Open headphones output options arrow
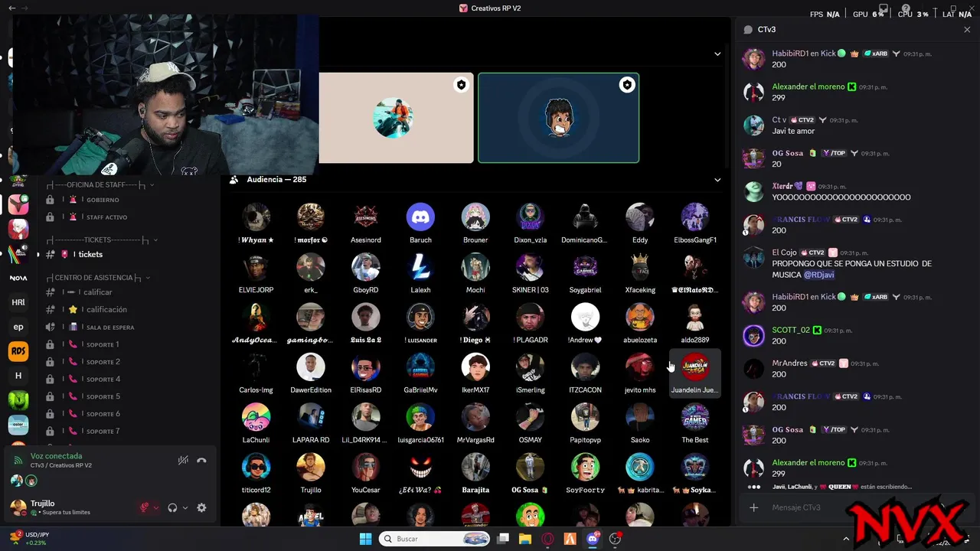The height and width of the screenshot is (551, 980). point(185,508)
